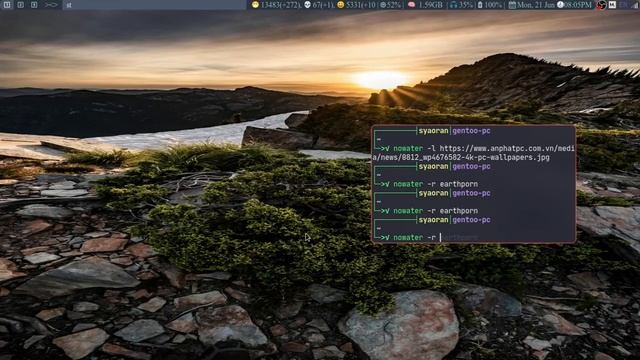Click the CPU usage icon before 52%
640x360 pixels.
click(x=383, y=5)
